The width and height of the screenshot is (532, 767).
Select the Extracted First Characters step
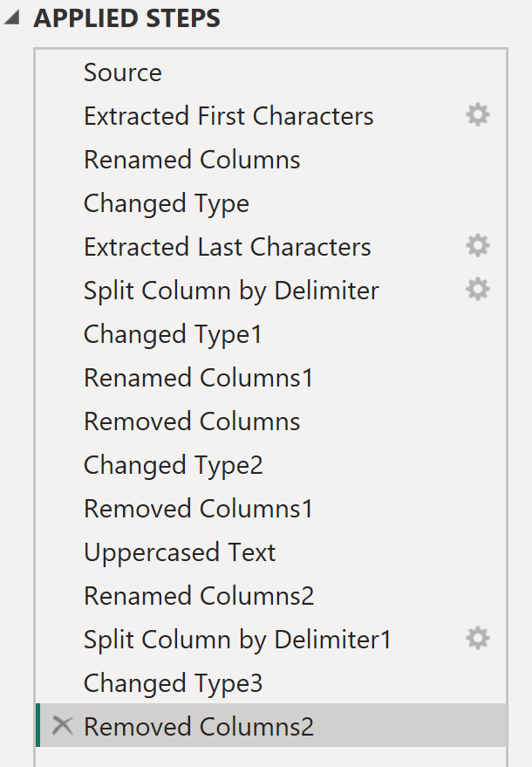228,116
